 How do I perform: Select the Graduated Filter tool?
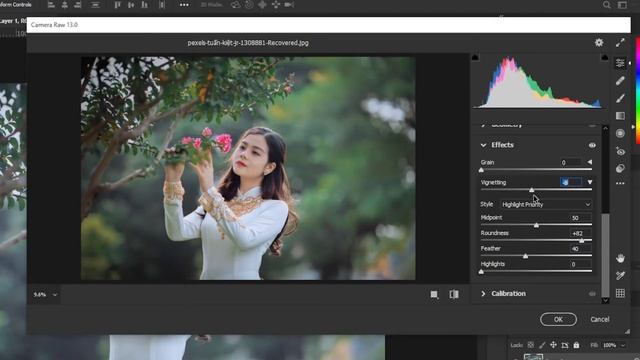click(x=620, y=116)
